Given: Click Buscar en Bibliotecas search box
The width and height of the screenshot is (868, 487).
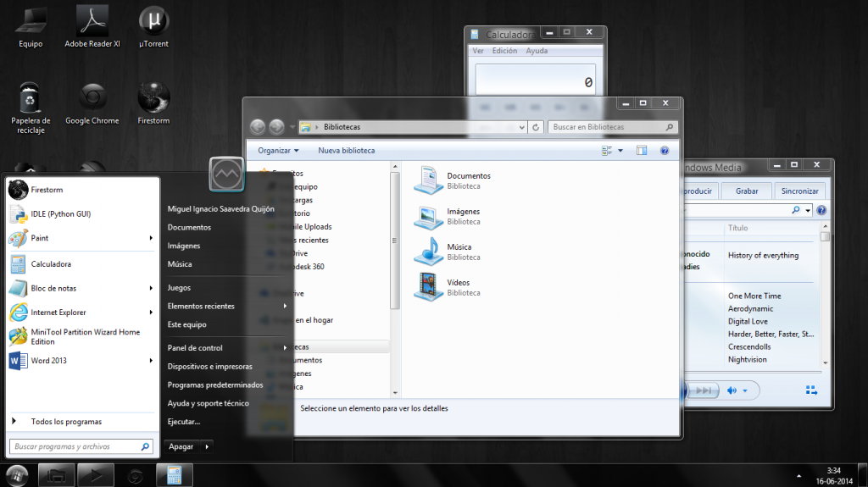Looking at the screenshot, I should tap(612, 127).
